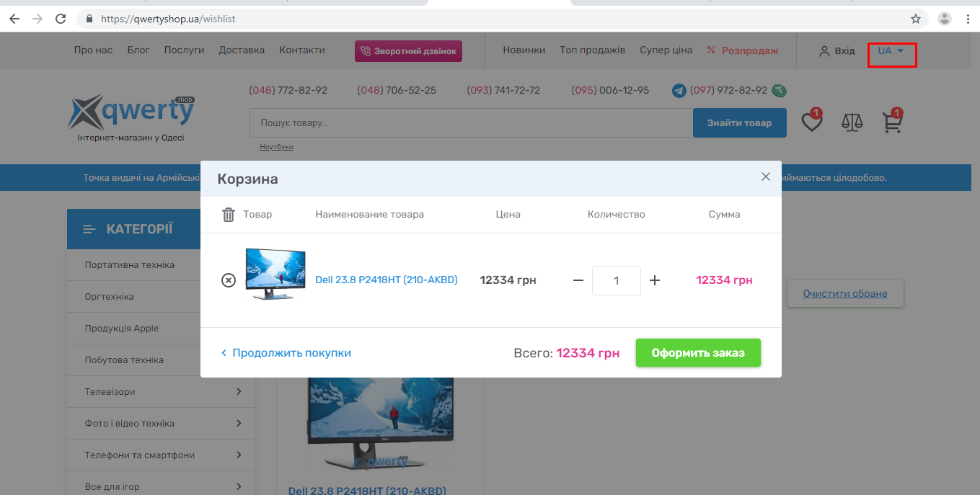Image resolution: width=980 pixels, height=495 pixels.
Task: Reload the page with the refresh icon
Action: [61, 19]
